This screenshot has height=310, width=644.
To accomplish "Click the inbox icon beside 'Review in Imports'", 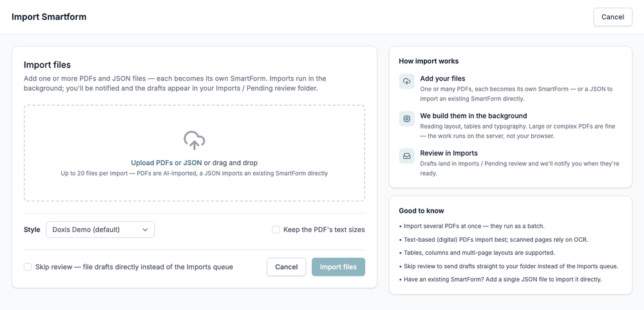I will pos(406,156).
